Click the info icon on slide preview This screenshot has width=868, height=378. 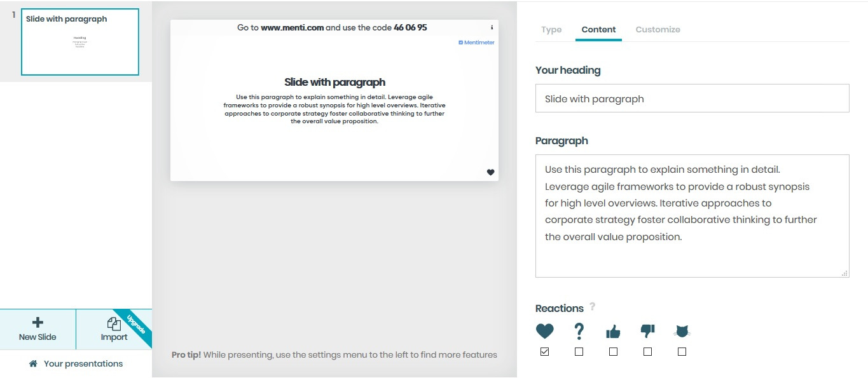pos(492,28)
